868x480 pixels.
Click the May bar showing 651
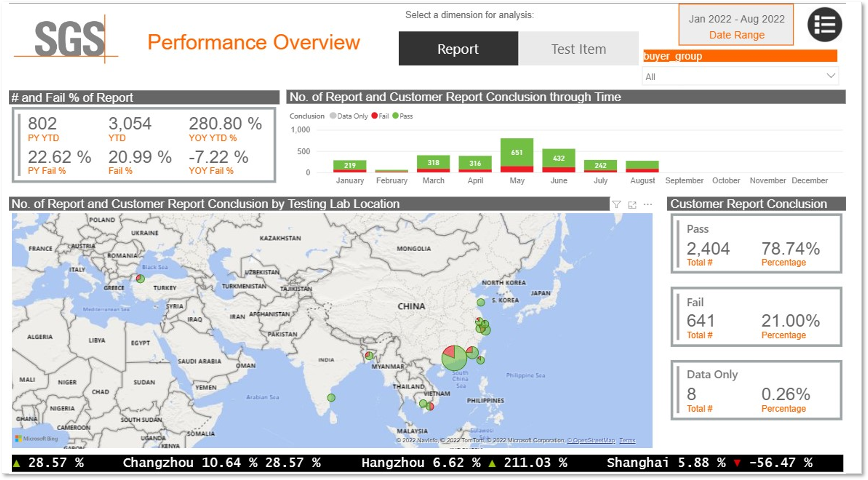[x=516, y=152]
